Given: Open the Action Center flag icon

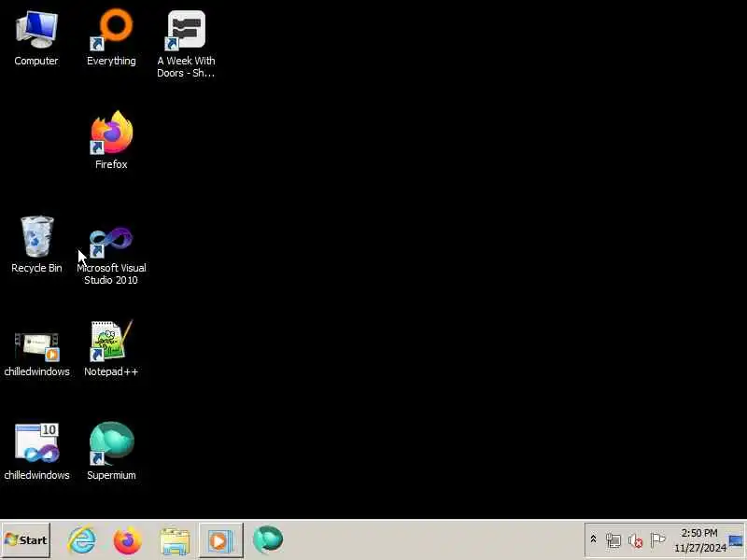Looking at the screenshot, I should click(x=657, y=540).
